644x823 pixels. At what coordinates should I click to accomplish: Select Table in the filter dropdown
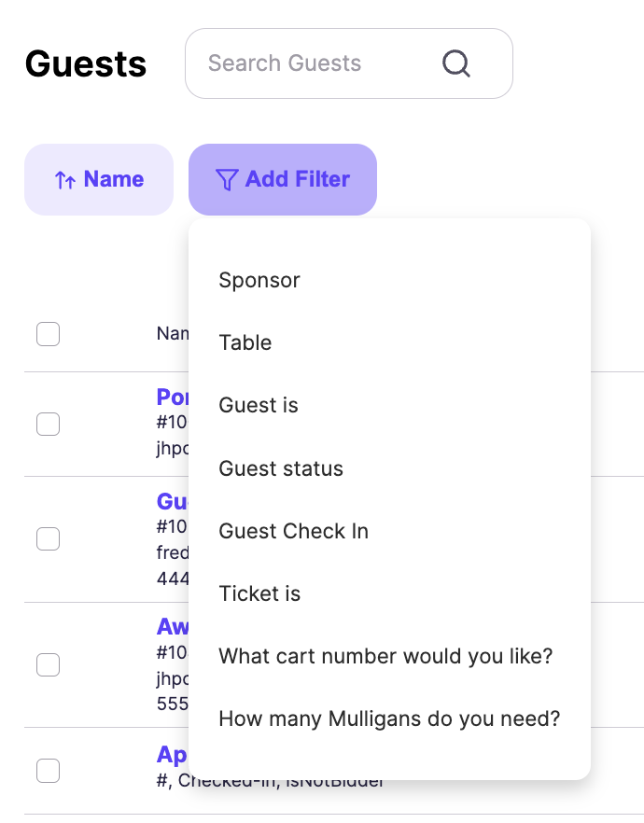pyautogui.click(x=245, y=342)
